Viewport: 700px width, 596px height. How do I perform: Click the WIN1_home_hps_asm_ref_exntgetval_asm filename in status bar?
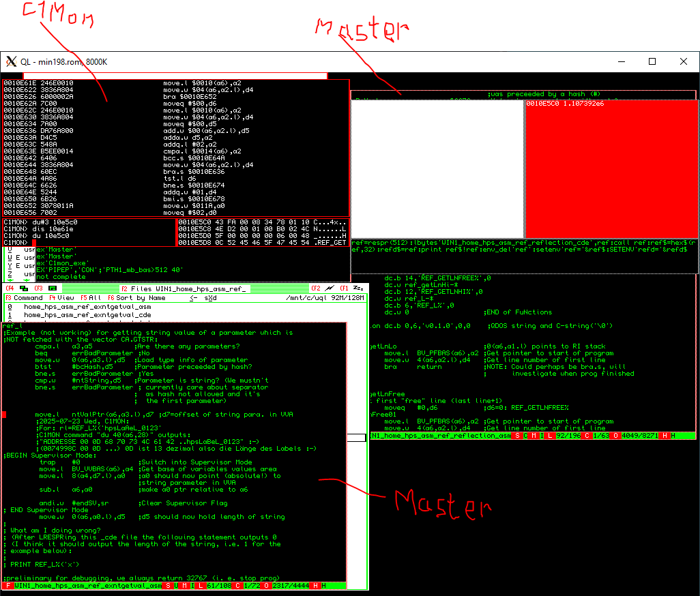[x=88, y=586]
